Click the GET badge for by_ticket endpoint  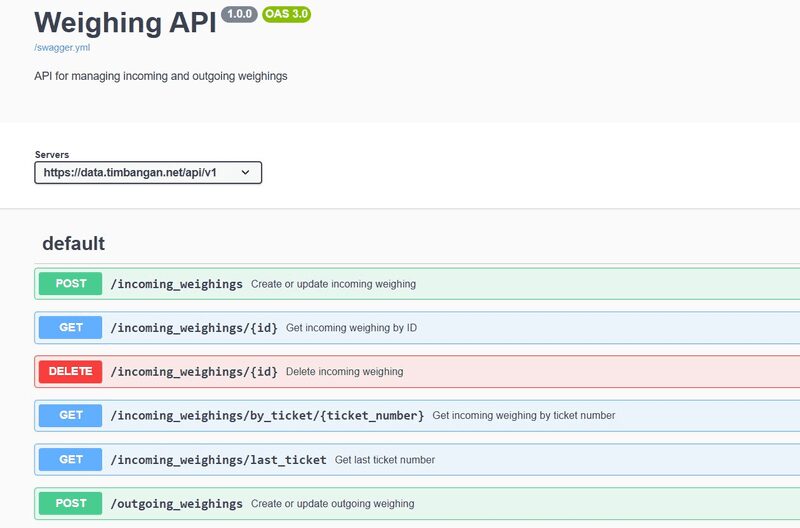(70, 415)
